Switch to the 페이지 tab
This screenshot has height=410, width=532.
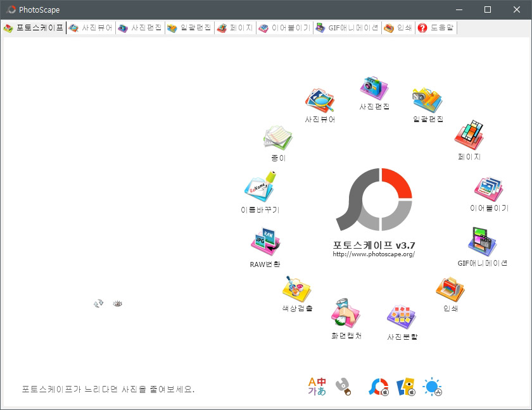(235, 28)
